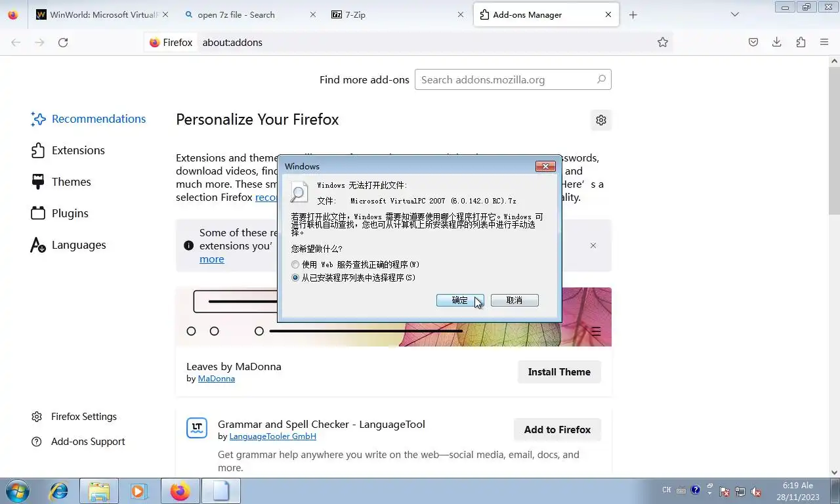Open the LanguageTooler GmbH author link

(272, 436)
